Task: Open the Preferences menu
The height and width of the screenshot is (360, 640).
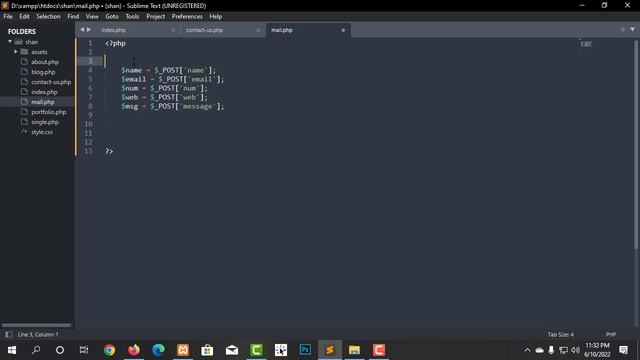Action: coord(187,16)
